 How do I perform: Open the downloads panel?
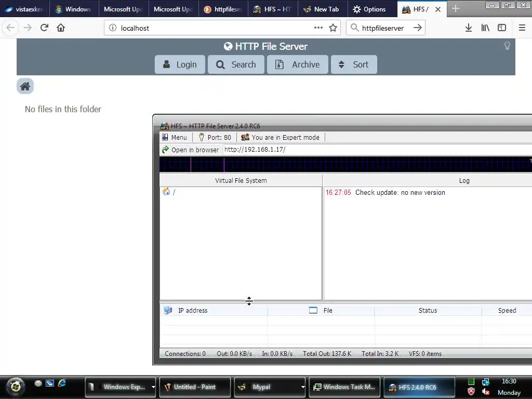point(468,28)
